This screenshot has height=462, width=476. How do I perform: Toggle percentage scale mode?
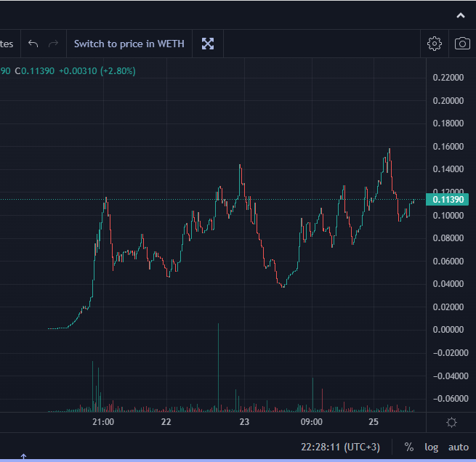point(409,447)
